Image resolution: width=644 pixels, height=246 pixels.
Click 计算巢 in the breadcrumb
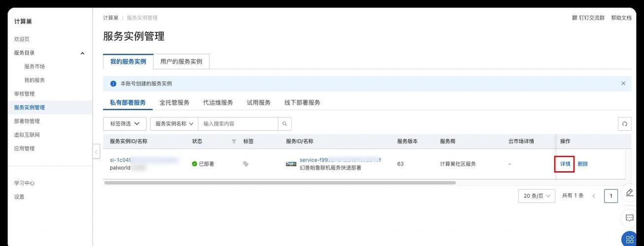coord(111,18)
